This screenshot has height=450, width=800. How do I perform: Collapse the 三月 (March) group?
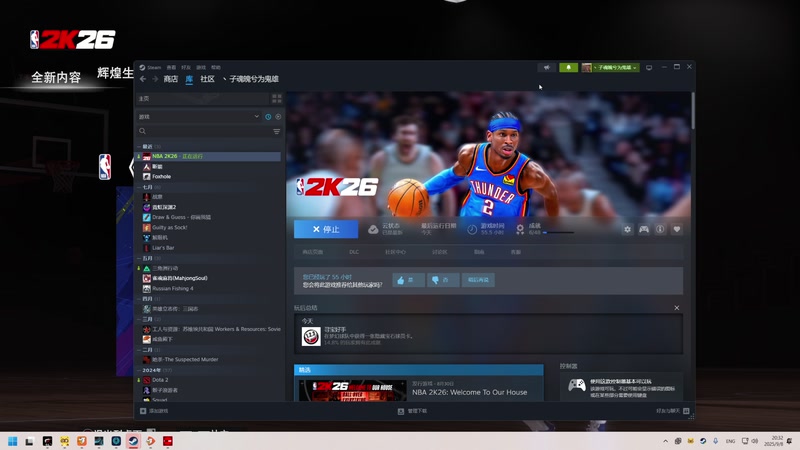coord(147,319)
